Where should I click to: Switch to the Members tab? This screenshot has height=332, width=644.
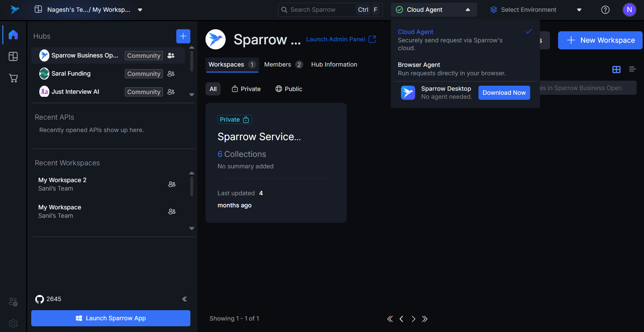click(277, 64)
